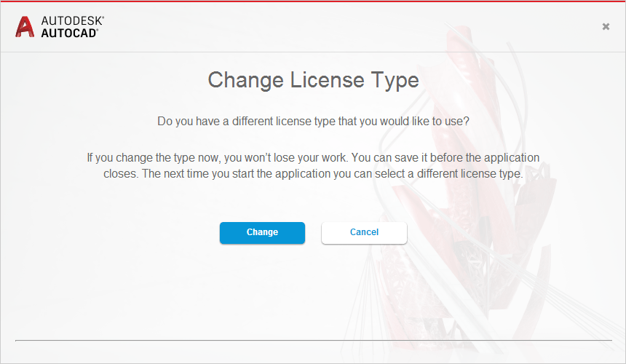Click the AUTODESK brand text
Image resolution: width=626 pixels, height=364 pixels.
tap(71, 21)
